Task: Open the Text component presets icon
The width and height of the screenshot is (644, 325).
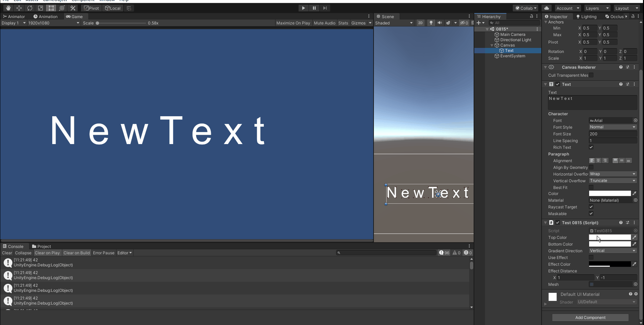Action: [628, 84]
